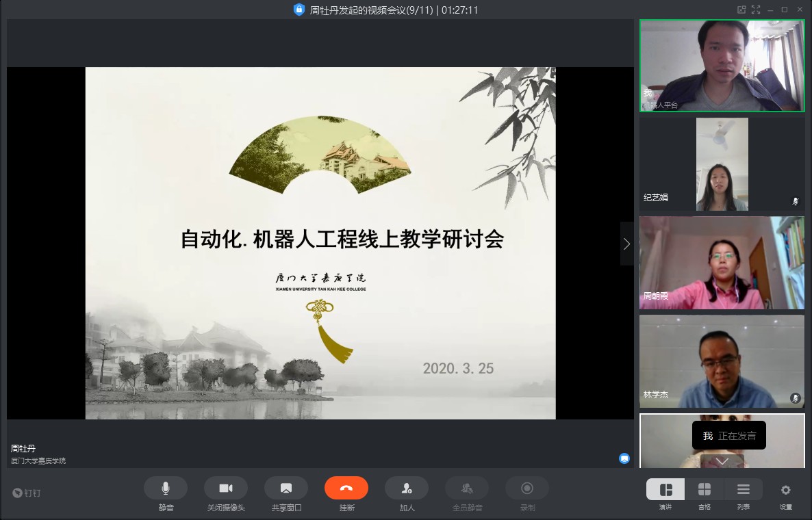Start recording with the 录制 button

pyautogui.click(x=527, y=488)
